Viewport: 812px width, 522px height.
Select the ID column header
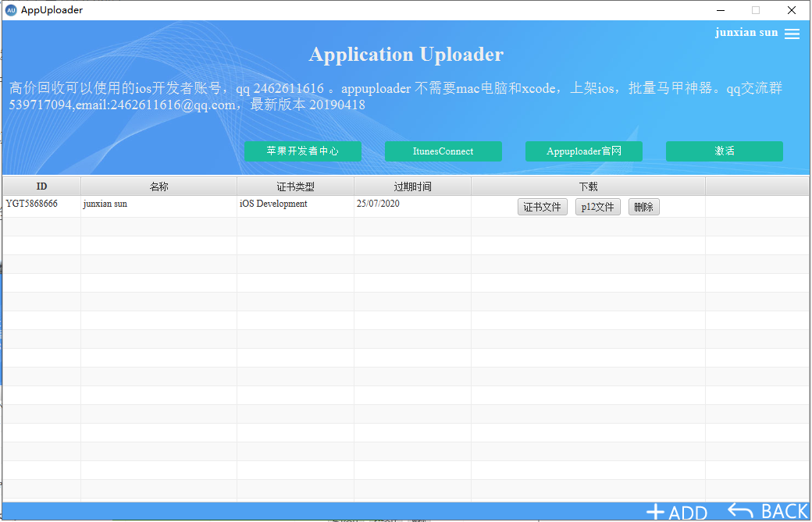42,186
